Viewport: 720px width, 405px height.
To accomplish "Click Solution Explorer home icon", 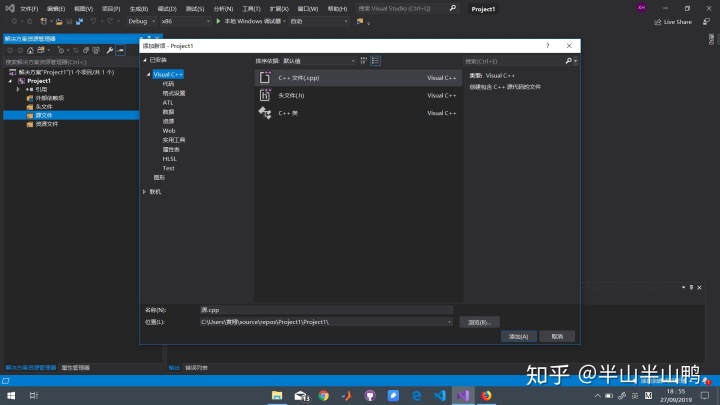I will point(30,50).
